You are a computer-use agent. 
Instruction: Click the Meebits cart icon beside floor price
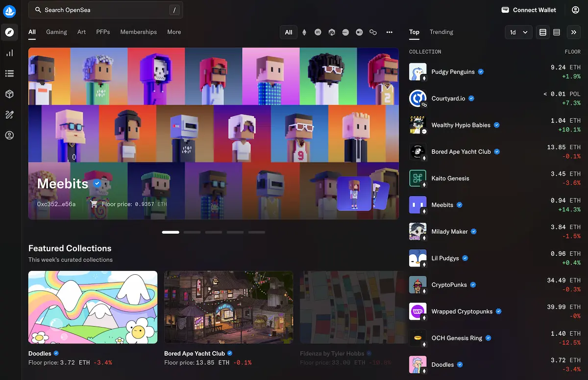(95, 204)
